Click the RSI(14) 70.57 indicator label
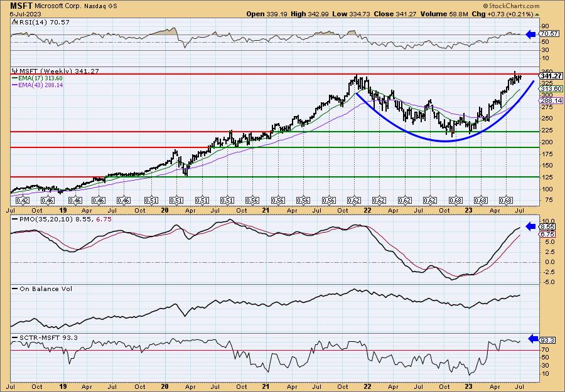565x392 pixels. 43,23
